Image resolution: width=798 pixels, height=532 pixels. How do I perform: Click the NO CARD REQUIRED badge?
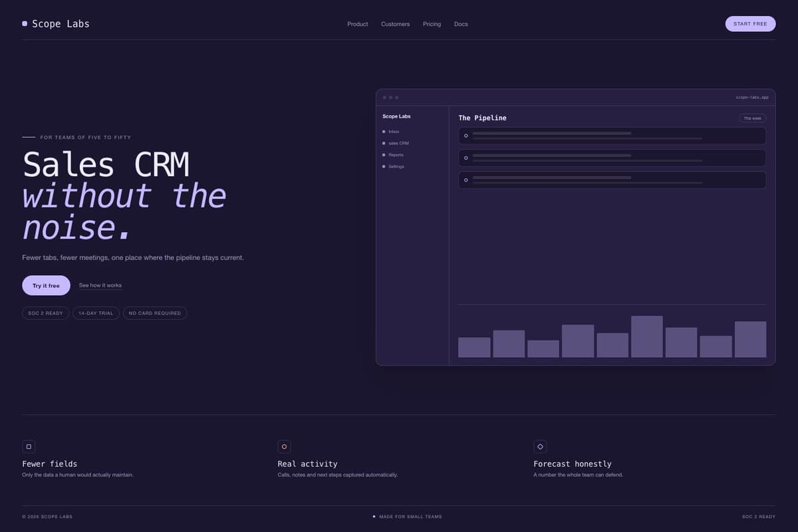click(x=155, y=313)
